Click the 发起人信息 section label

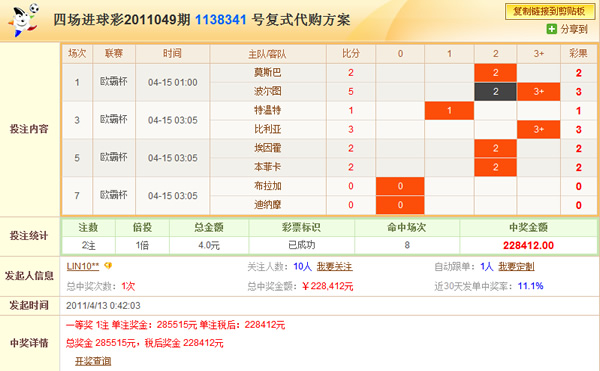[x=29, y=276]
